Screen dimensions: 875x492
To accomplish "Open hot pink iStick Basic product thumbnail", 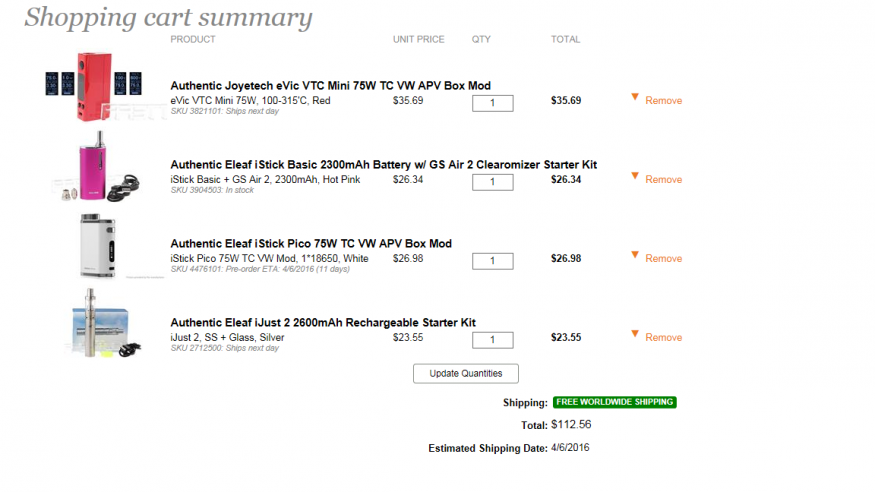I will 96,166.
